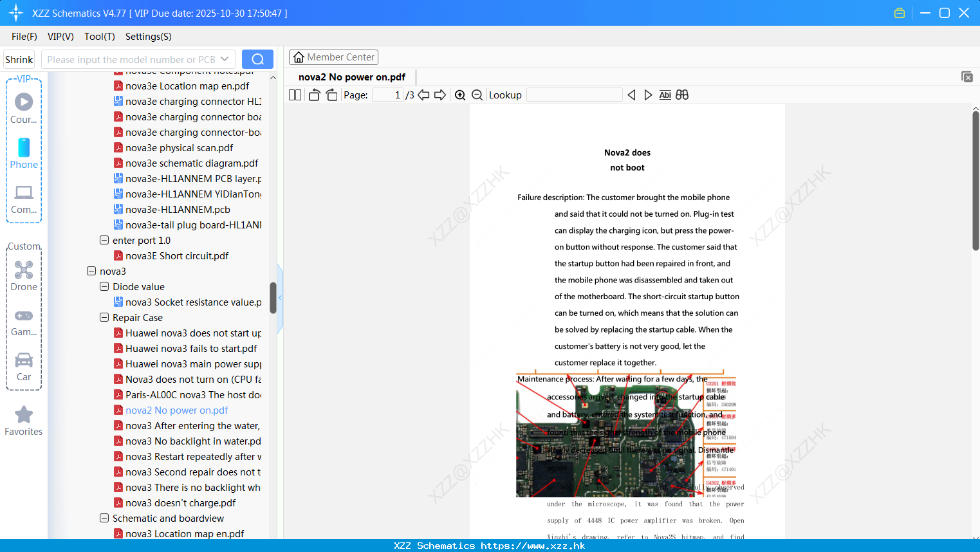Open the Tool(T) menu

pos(100,37)
